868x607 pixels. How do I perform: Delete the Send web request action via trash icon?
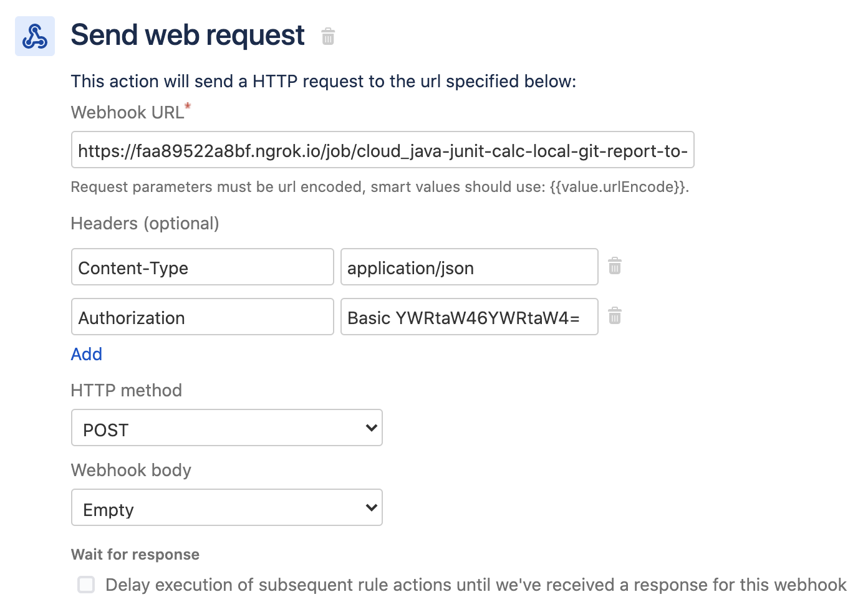click(x=328, y=36)
